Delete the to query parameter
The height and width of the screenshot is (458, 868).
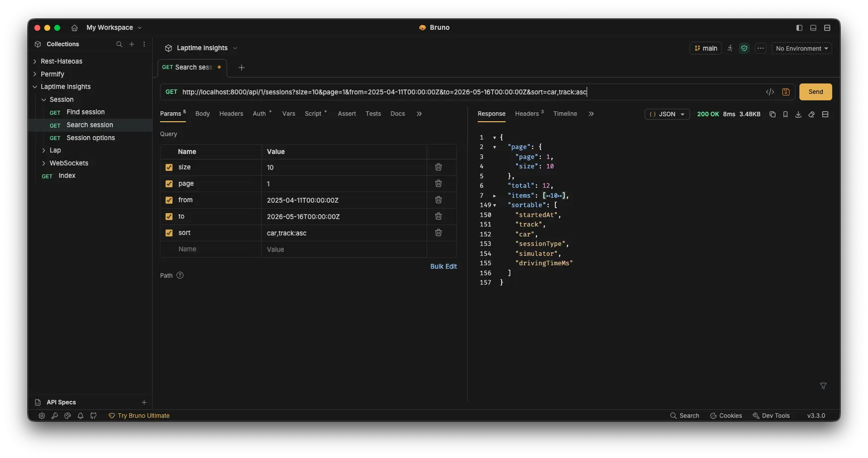438,217
